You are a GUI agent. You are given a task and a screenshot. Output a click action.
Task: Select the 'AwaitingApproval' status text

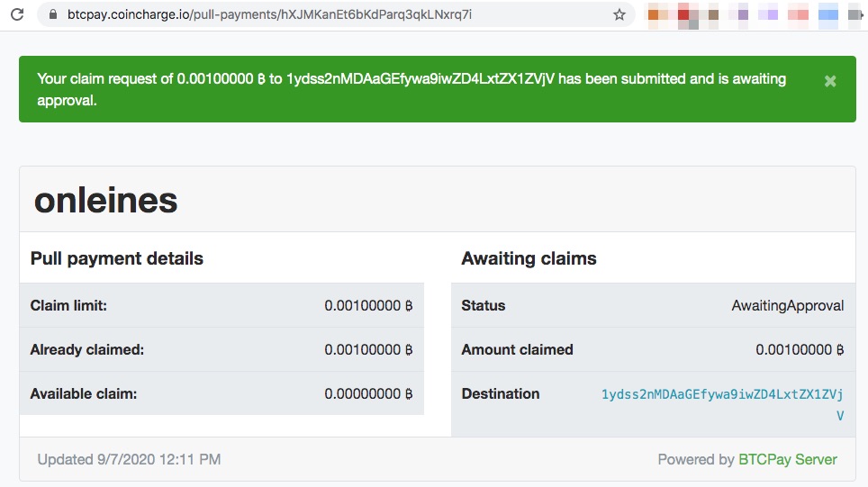pyautogui.click(x=788, y=305)
